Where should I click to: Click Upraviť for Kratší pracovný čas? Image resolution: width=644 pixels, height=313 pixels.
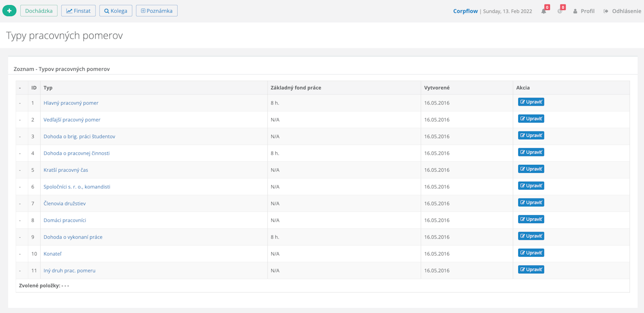pos(531,169)
